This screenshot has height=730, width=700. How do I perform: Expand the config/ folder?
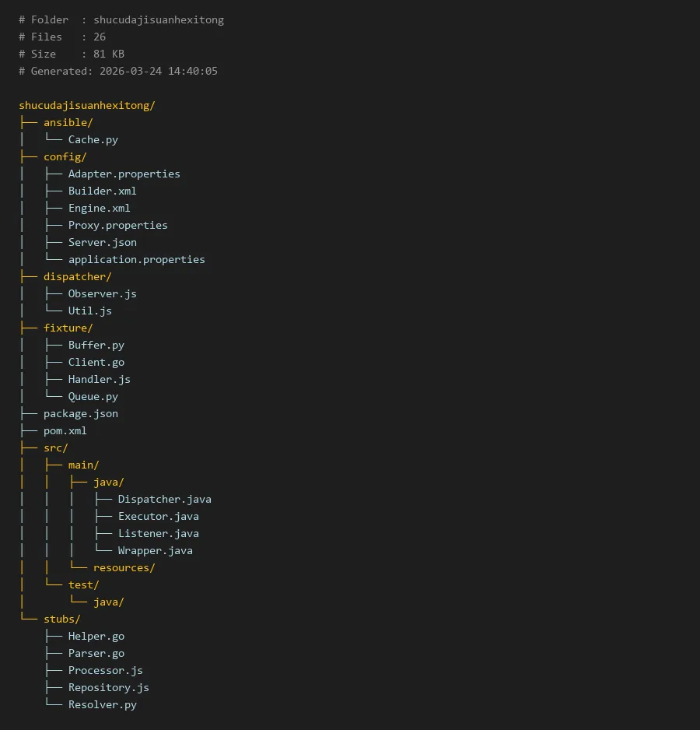65,156
